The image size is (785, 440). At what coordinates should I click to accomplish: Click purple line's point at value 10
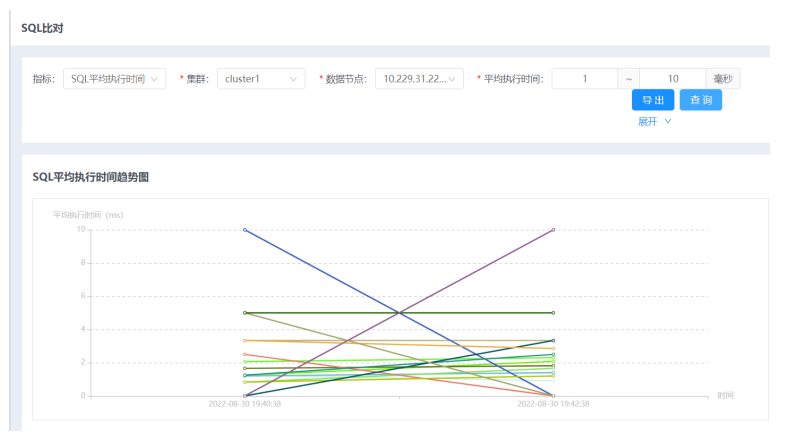(x=553, y=230)
